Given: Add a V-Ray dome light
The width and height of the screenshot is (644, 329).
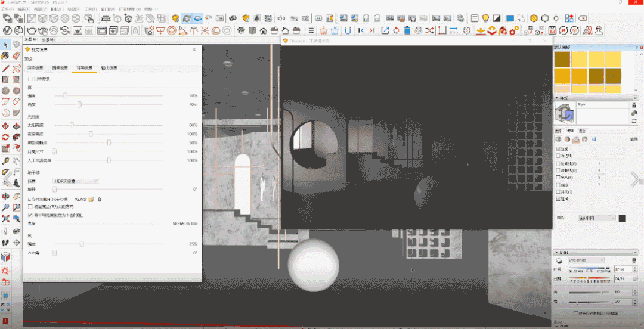Looking at the screenshot, I should coord(216,30).
